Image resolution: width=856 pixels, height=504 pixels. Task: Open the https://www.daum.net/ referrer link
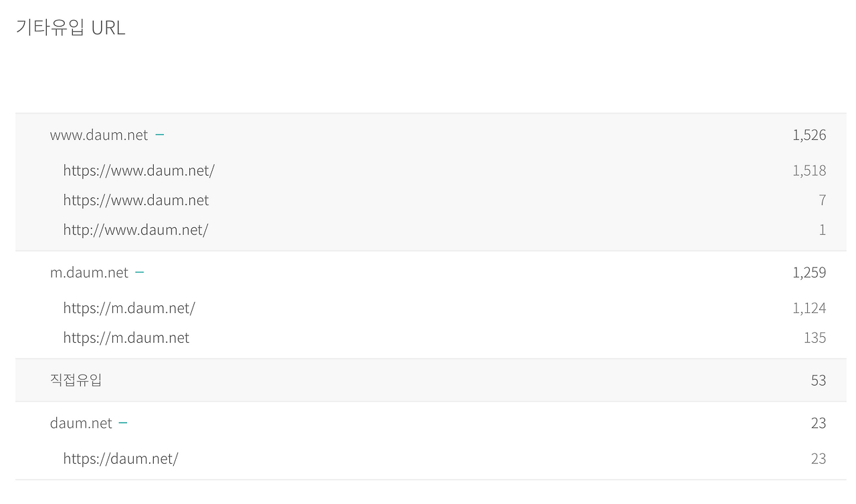pyautogui.click(x=138, y=170)
